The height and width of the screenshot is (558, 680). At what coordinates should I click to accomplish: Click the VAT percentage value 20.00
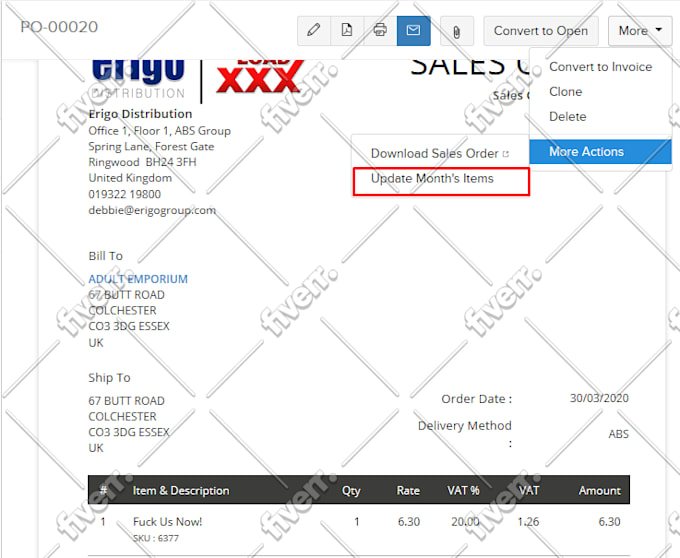point(465,522)
